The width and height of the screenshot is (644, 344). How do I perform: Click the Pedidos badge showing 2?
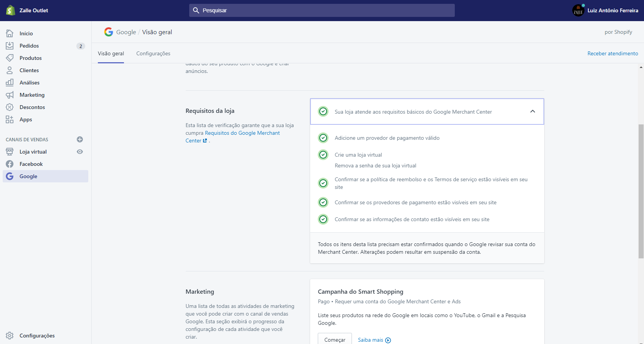[x=81, y=46]
